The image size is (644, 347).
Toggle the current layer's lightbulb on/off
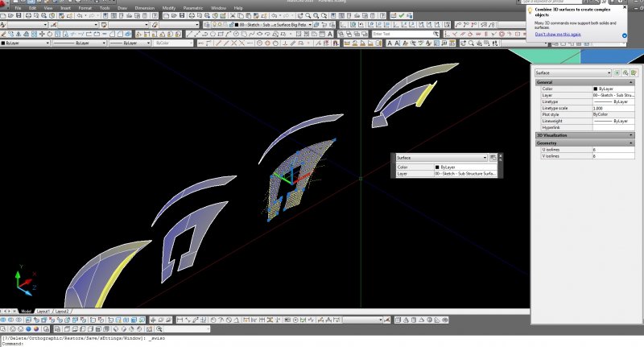[214, 25]
